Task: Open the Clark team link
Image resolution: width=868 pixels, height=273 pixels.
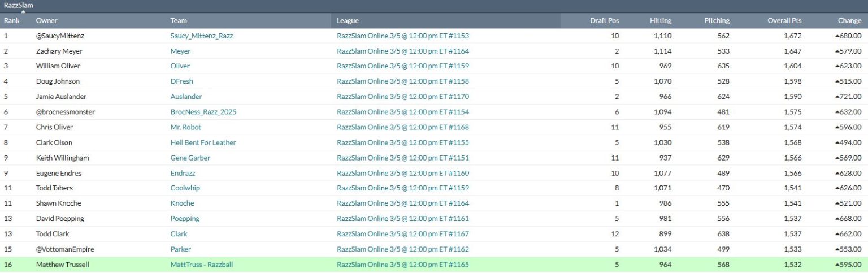Action: click(179, 233)
